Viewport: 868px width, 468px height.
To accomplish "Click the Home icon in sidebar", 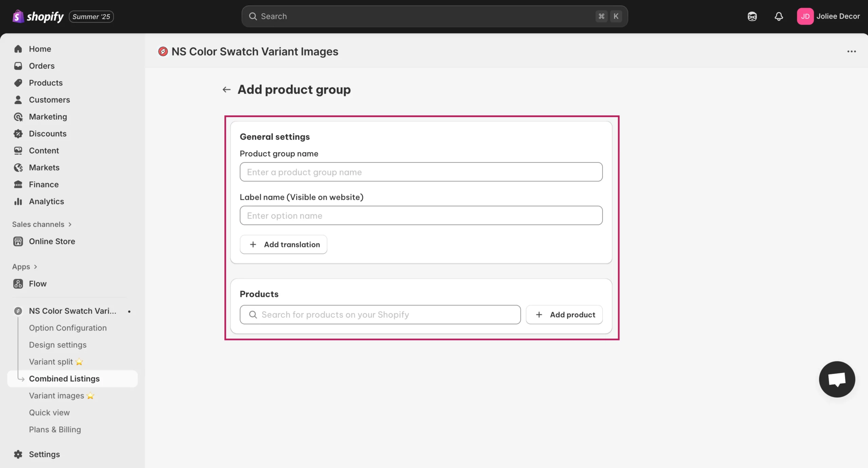I will click(18, 49).
